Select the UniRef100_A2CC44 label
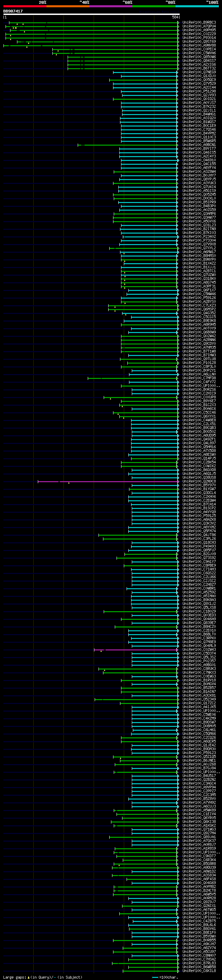The image size is (222, 980). click(x=199, y=88)
